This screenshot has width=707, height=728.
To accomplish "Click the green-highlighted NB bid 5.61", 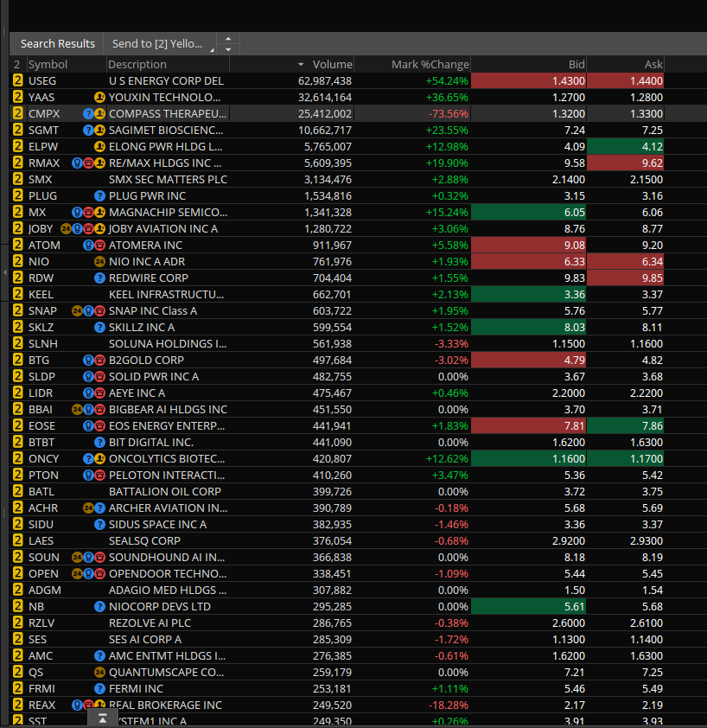I will [529, 607].
